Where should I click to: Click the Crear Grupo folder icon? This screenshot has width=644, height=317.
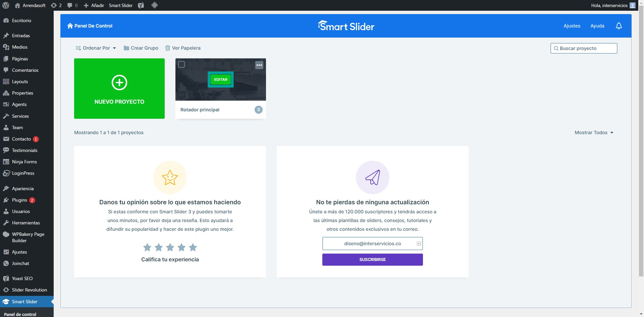[x=126, y=48]
